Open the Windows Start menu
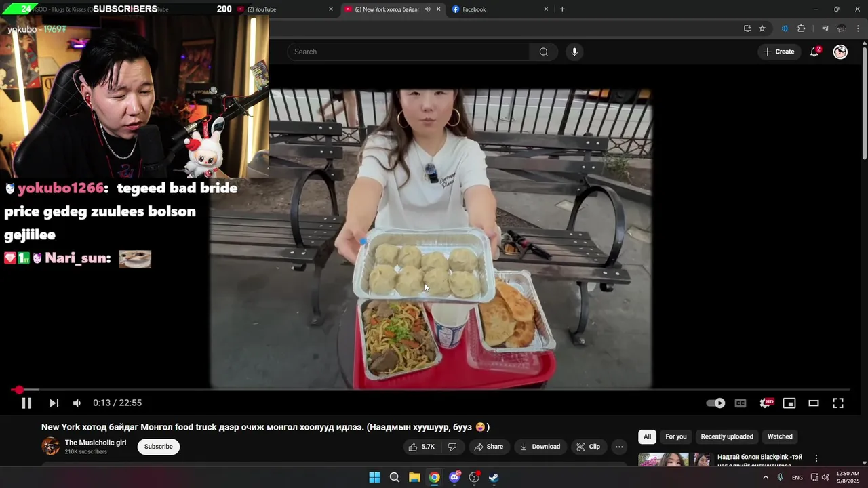This screenshot has width=868, height=488. pyautogui.click(x=374, y=477)
